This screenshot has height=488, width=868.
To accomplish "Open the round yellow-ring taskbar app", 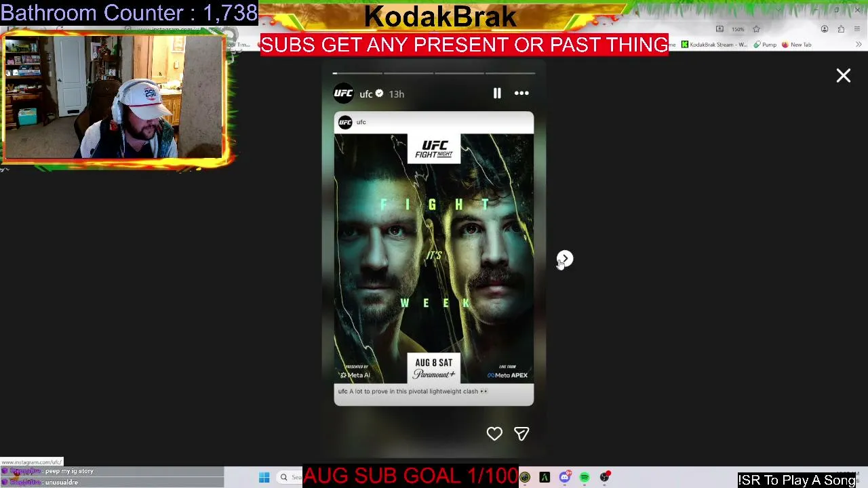I will (525, 478).
